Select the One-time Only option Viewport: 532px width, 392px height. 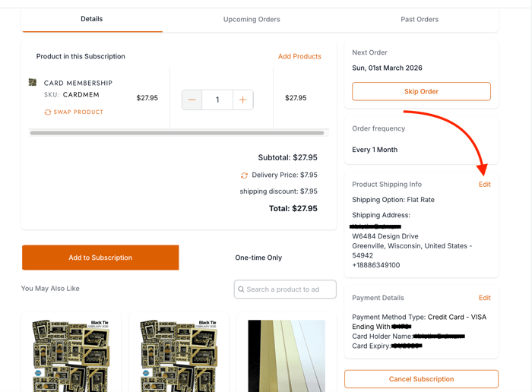258,258
